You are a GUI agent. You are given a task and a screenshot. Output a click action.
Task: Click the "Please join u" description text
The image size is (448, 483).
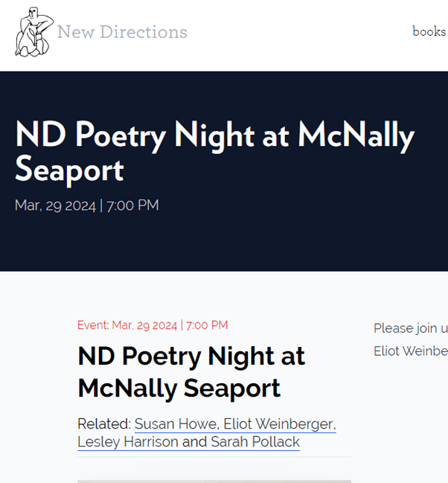411,328
